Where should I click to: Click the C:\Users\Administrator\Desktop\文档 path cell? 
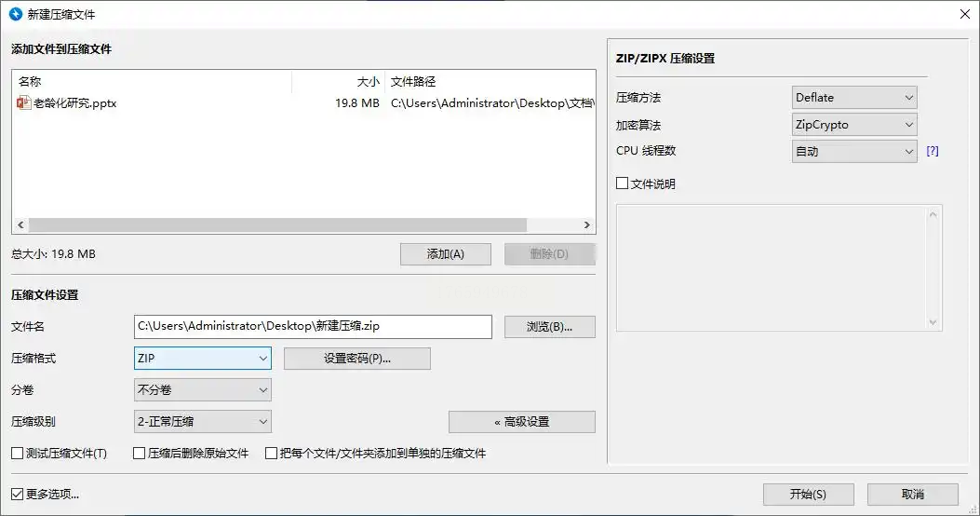492,103
